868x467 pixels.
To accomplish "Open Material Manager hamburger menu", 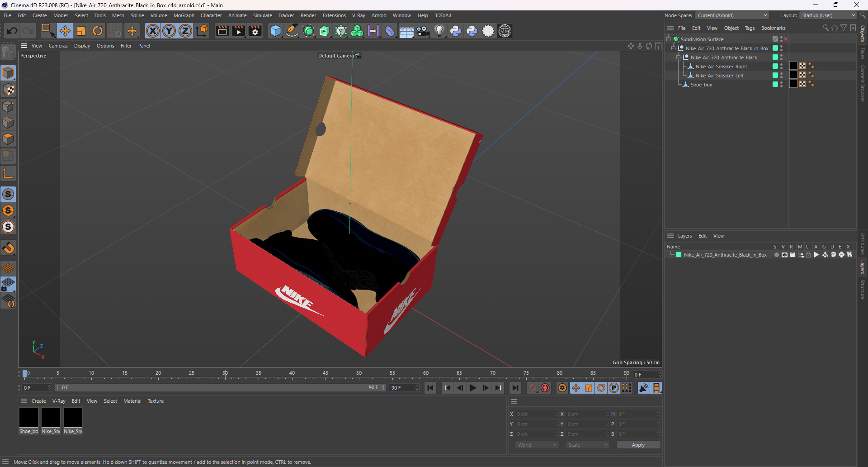I will [x=24, y=401].
